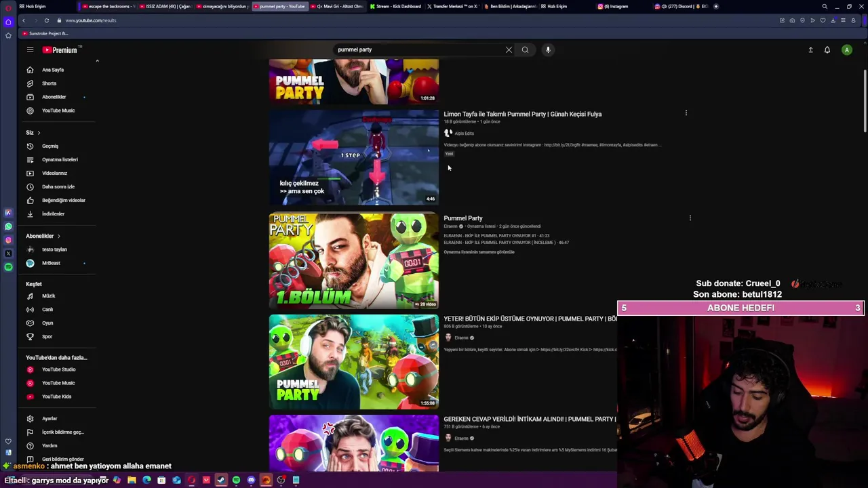
Task: Open the account avatar menu
Action: coord(846,49)
